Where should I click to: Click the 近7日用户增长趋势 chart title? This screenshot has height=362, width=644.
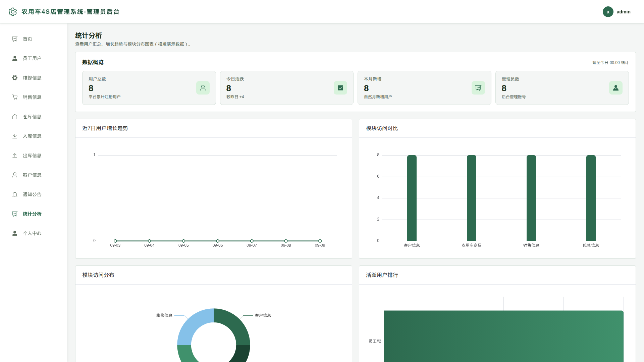[x=105, y=128]
